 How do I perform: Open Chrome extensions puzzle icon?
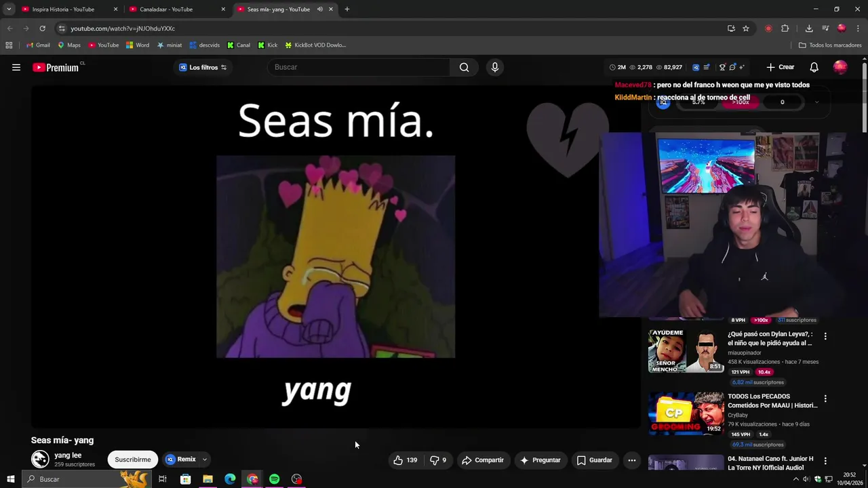click(x=785, y=28)
